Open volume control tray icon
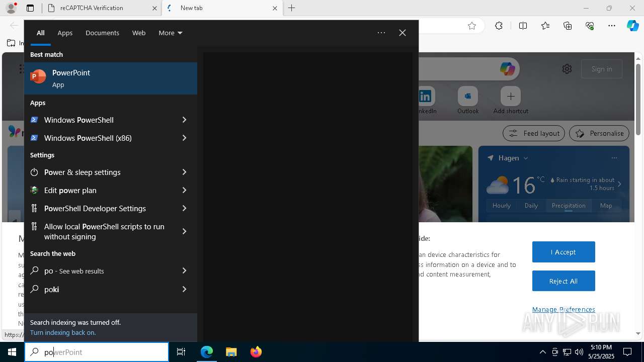644x362 pixels. click(579, 352)
